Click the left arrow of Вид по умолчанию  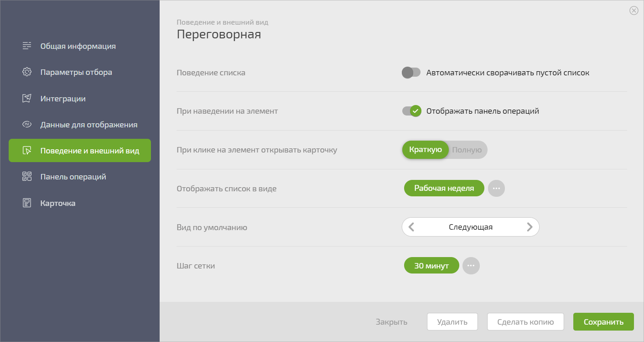click(x=411, y=227)
